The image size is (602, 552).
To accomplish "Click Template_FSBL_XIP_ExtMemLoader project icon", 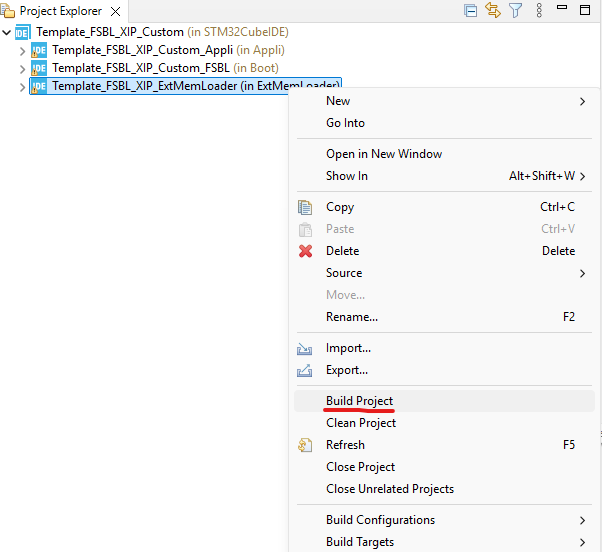I will tap(39, 86).
